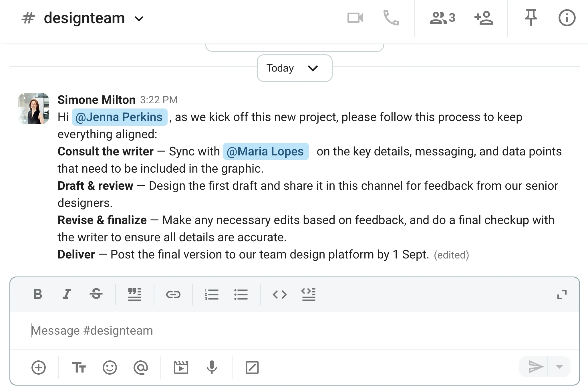
Task: Add a person to the channel
Action: click(x=484, y=18)
